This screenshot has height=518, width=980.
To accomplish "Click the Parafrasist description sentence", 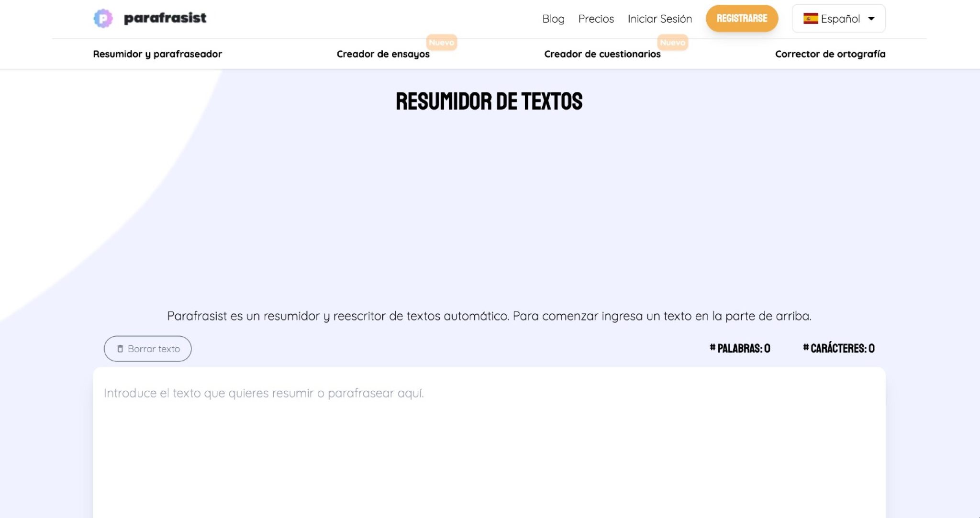I will tap(489, 316).
